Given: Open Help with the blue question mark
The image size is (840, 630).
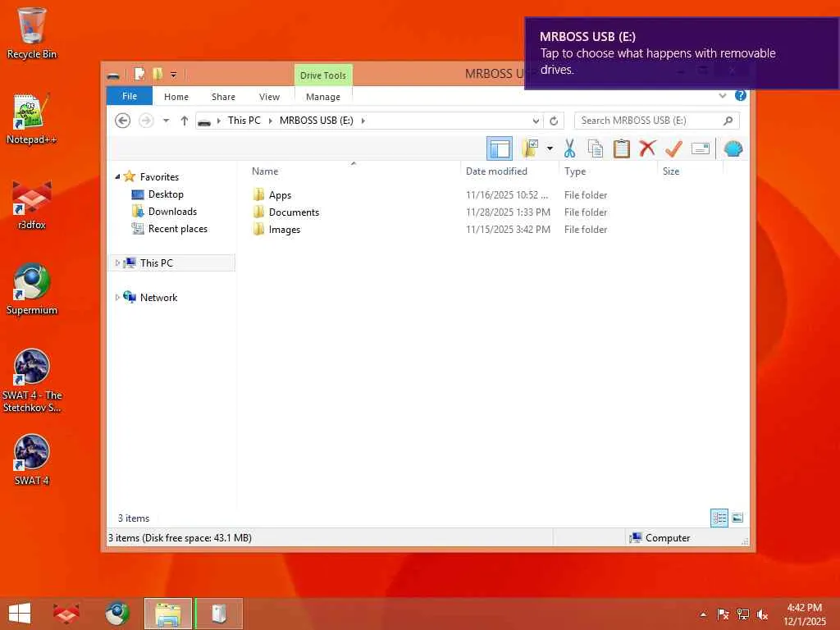Looking at the screenshot, I should pyautogui.click(x=741, y=95).
